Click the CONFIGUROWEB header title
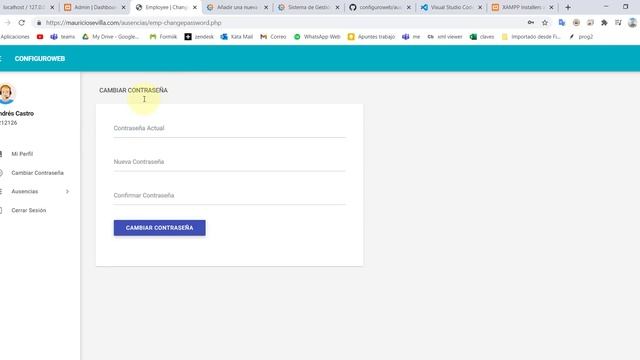Screen dimensions: 640x360 (40, 59)
